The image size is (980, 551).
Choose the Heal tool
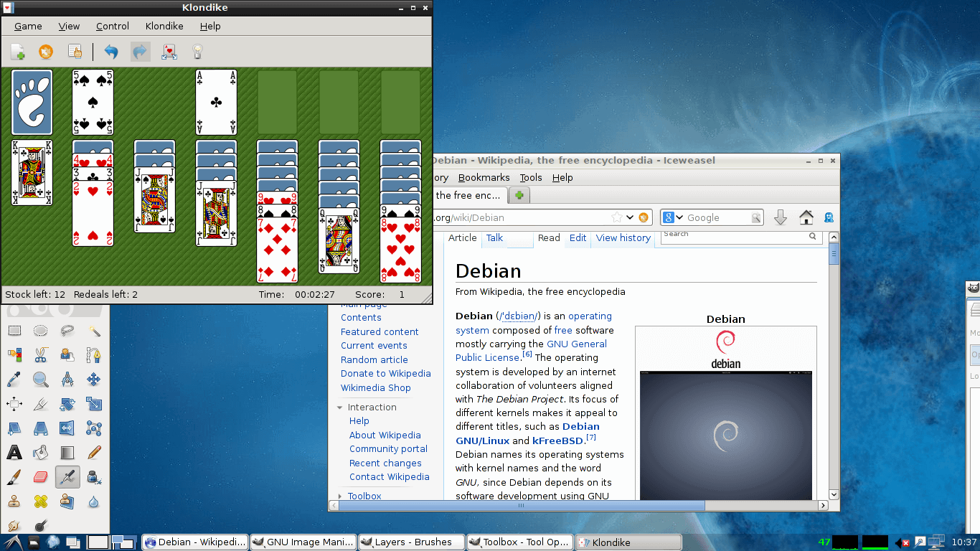coord(41,501)
